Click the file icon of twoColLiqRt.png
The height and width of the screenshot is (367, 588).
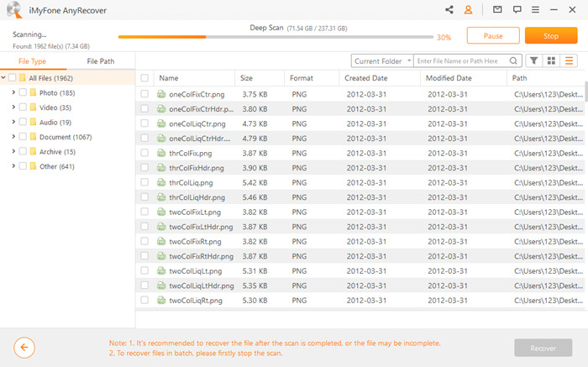click(161, 301)
